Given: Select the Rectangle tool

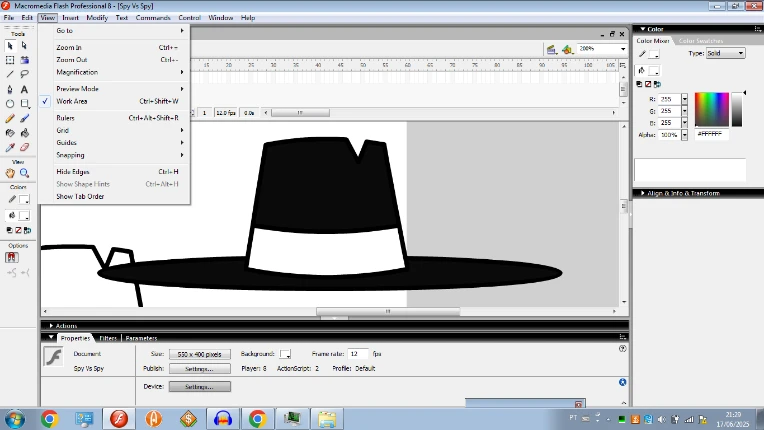Looking at the screenshot, I should coord(24,104).
